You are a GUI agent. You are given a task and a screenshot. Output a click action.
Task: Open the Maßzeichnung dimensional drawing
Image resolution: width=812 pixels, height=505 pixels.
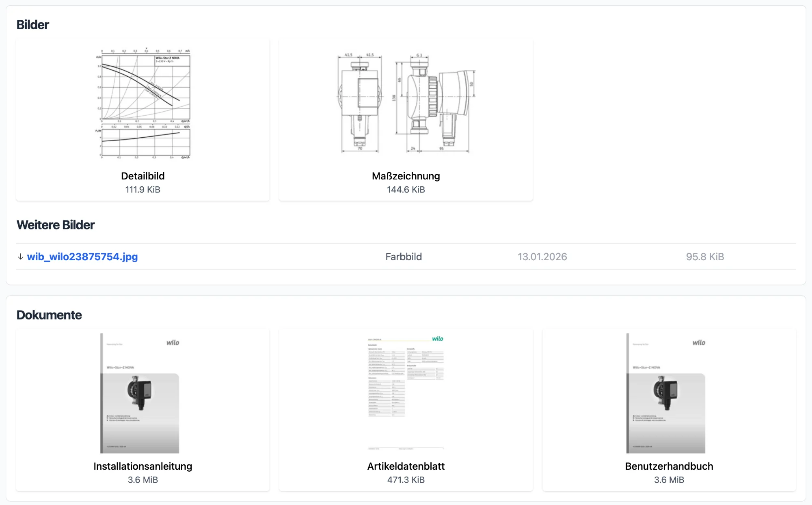tap(406, 102)
